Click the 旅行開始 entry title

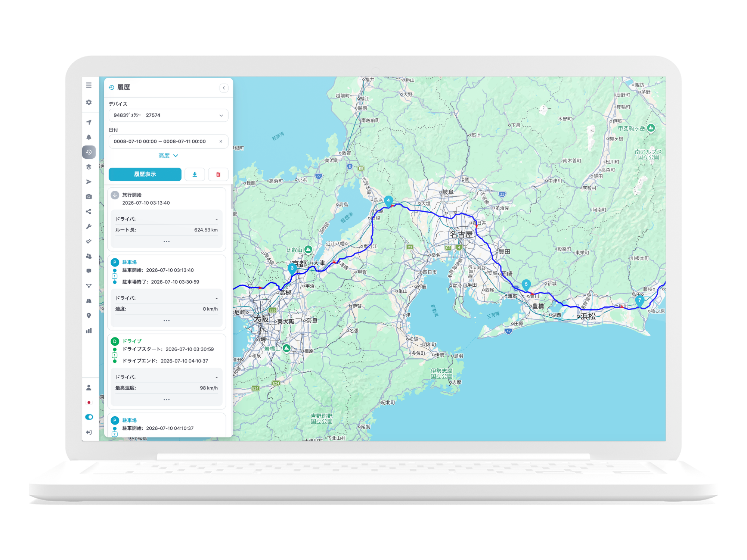(x=132, y=195)
